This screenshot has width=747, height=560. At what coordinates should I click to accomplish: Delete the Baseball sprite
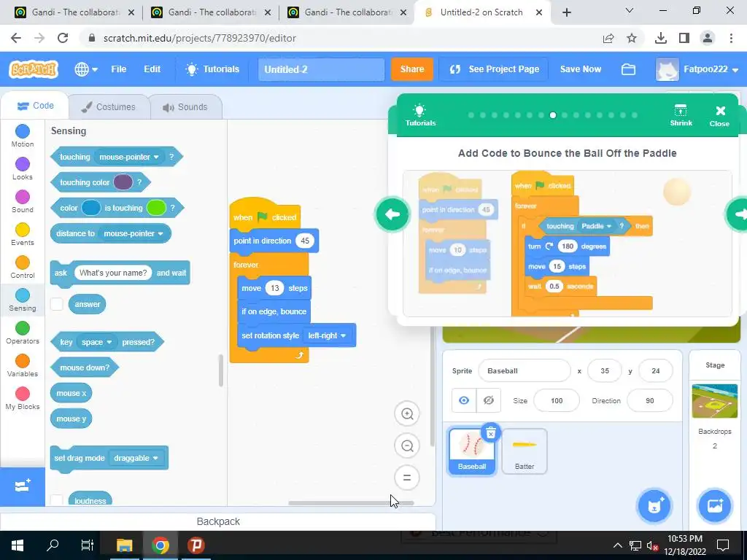[x=491, y=432]
